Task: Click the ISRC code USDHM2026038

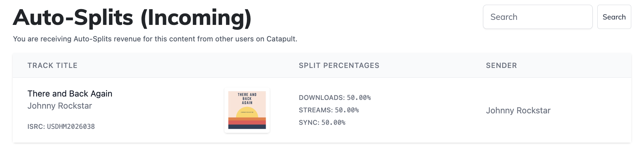Action: click(x=71, y=126)
